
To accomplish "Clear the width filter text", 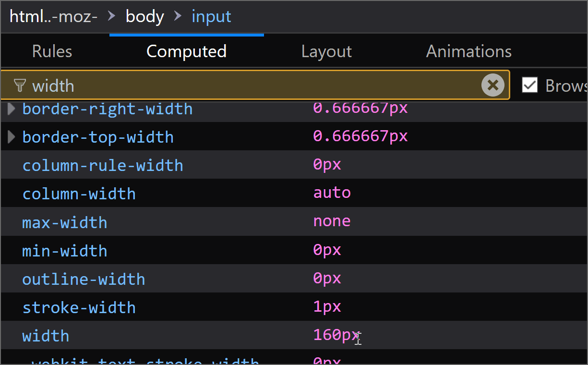I will [492, 85].
